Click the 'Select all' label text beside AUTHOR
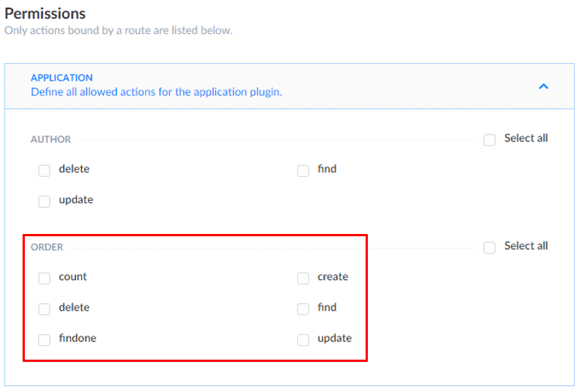580x392 pixels. pyautogui.click(x=526, y=138)
